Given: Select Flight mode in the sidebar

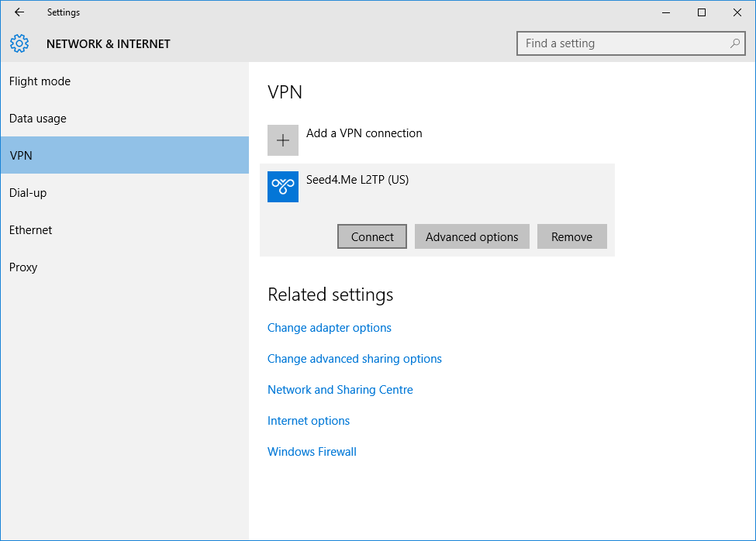Looking at the screenshot, I should tap(40, 81).
